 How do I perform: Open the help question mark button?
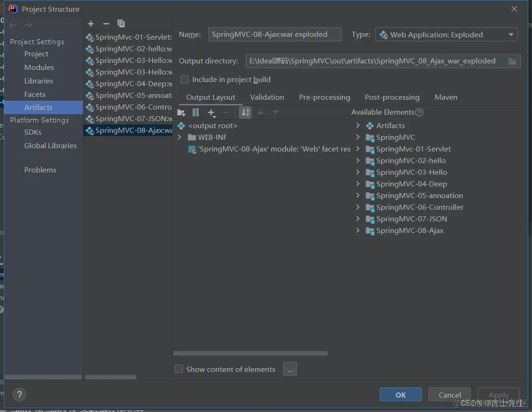point(20,394)
